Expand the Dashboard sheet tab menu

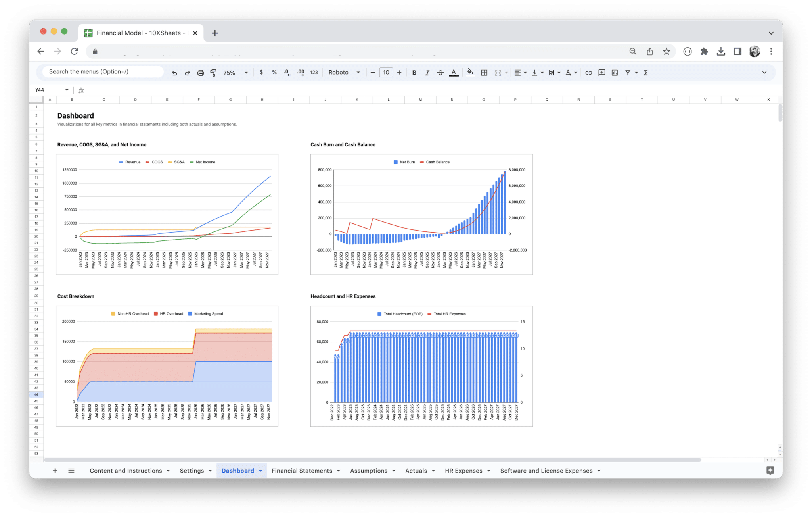point(260,471)
